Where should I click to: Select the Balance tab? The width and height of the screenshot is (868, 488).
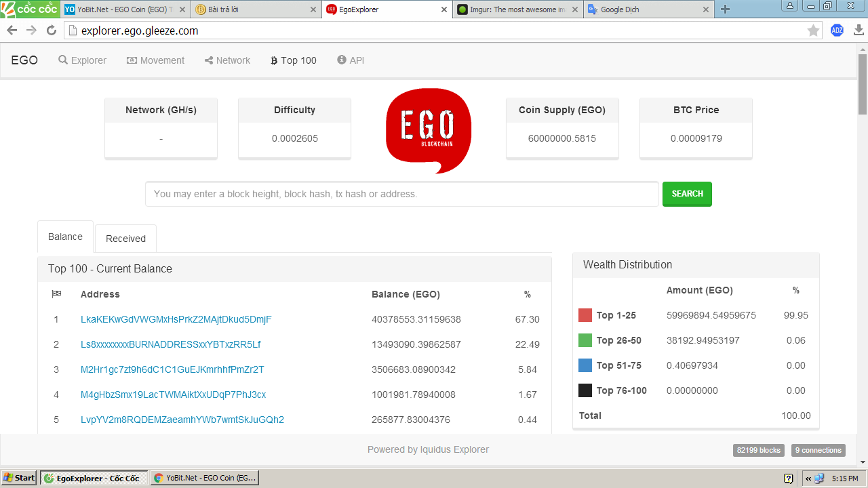click(x=65, y=237)
